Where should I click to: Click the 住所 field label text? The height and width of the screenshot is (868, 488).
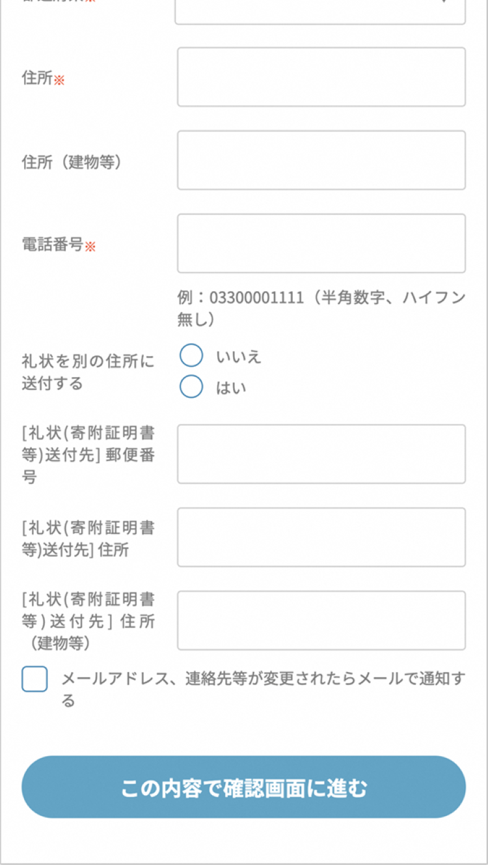pyautogui.click(x=37, y=78)
